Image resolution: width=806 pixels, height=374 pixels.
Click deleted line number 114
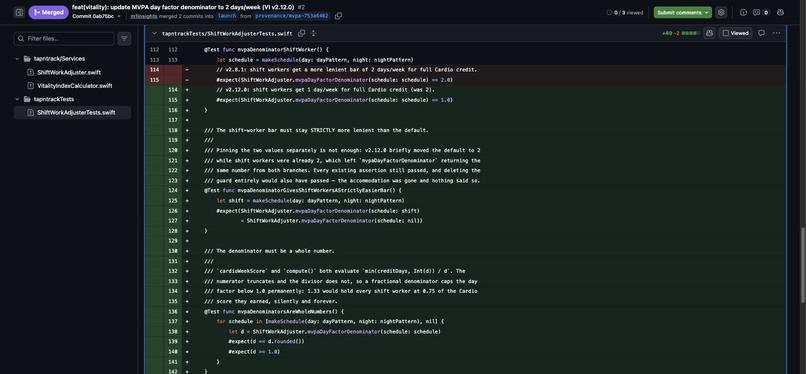pos(154,70)
